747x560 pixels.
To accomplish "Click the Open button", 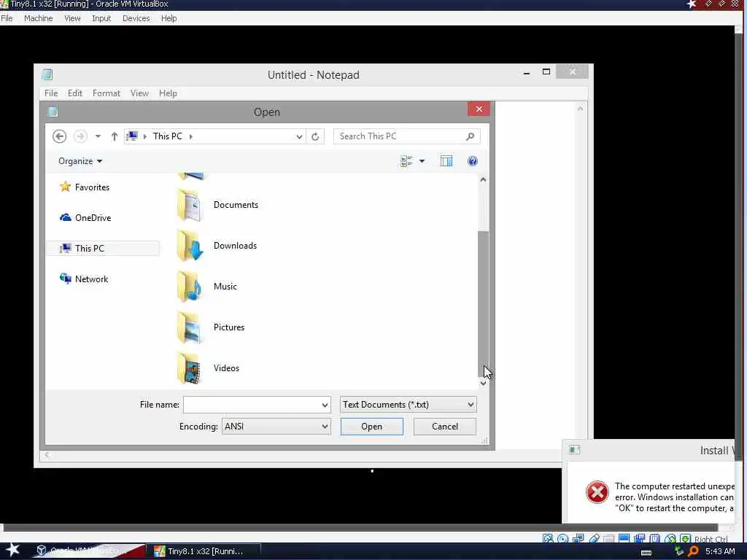I will click(x=371, y=427).
